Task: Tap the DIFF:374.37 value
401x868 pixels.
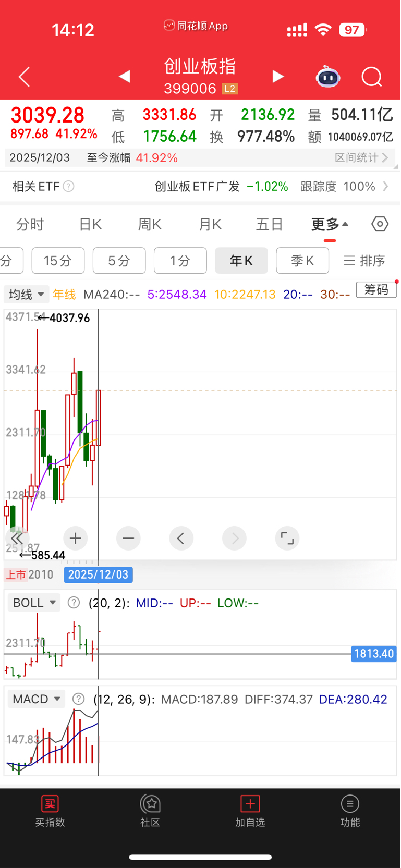Action: [278, 699]
